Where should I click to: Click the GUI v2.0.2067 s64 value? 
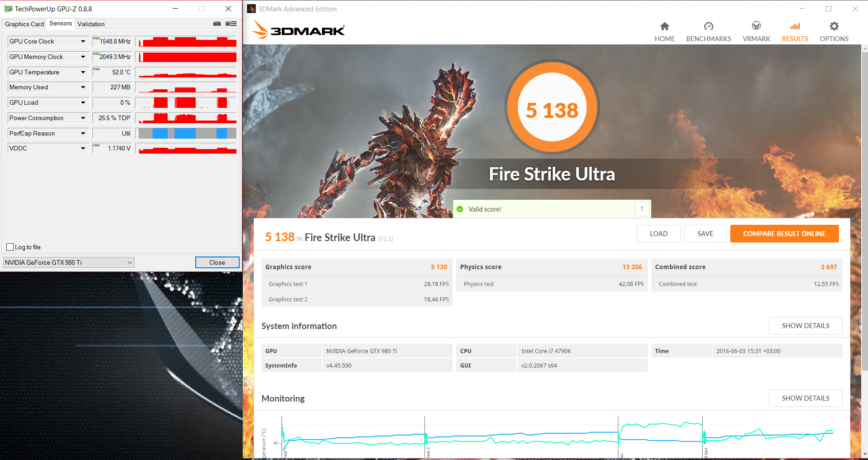click(582, 365)
